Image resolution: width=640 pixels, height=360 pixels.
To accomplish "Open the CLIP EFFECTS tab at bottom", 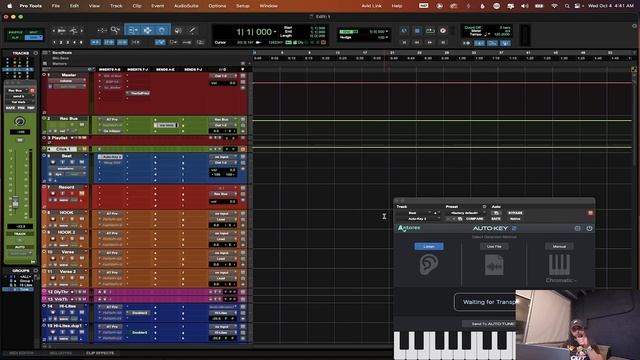I will coord(100,353).
